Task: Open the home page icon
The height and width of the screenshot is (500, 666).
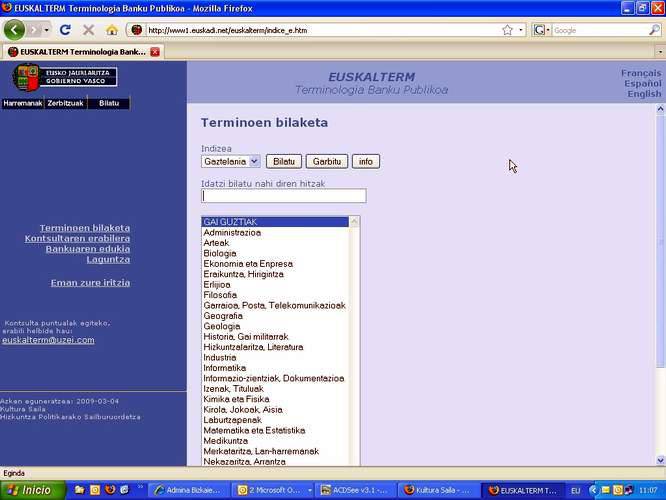Action: 112,30
